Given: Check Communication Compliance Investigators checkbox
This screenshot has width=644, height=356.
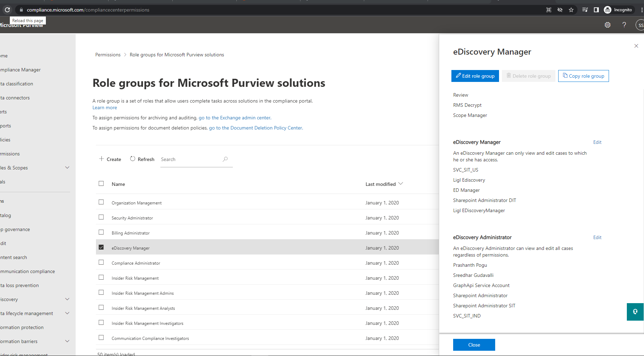Looking at the screenshot, I should 101,337.
